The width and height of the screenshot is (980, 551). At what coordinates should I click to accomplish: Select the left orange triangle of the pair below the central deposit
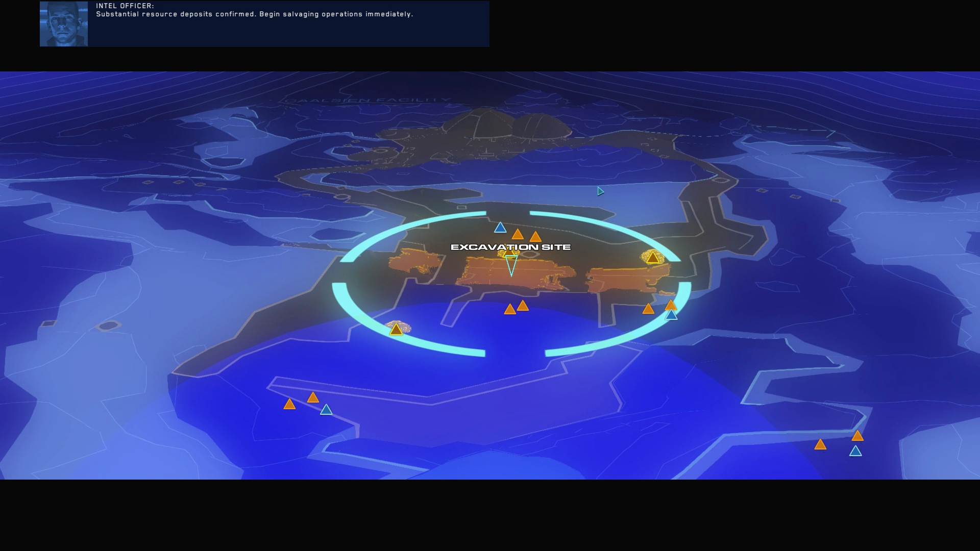click(509, 310)
